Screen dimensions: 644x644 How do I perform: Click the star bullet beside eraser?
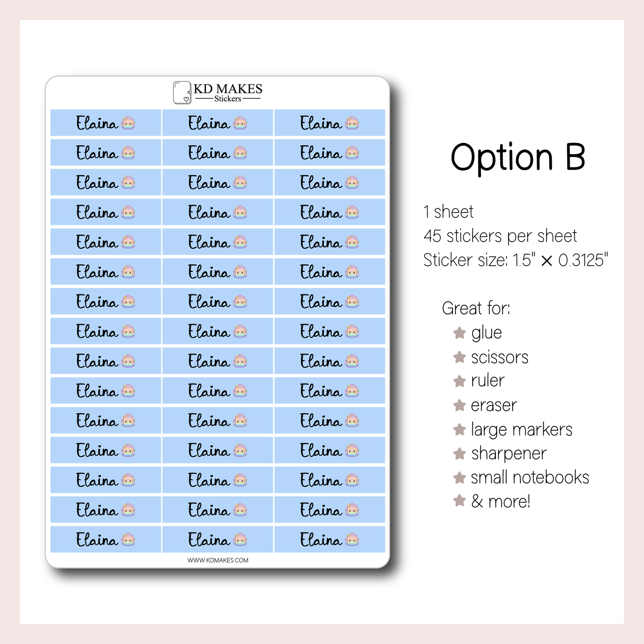click(459, 405)
